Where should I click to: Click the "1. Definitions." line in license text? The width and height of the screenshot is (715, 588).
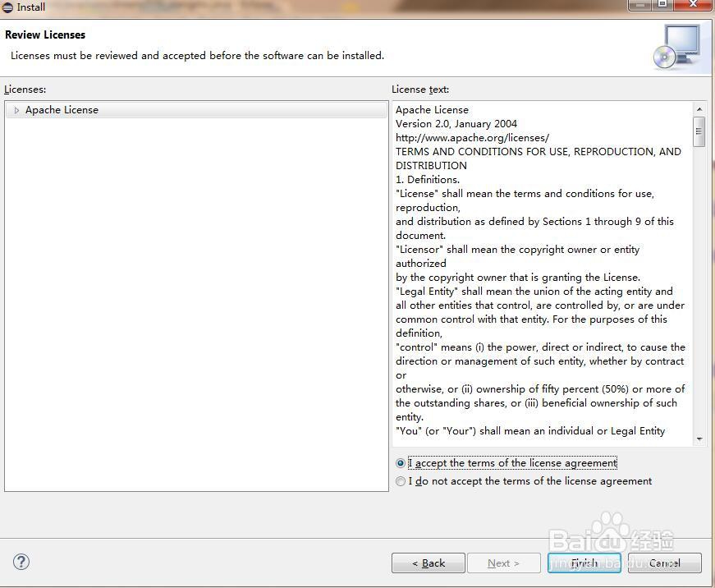pyautogui.click(x=427, y=180)
